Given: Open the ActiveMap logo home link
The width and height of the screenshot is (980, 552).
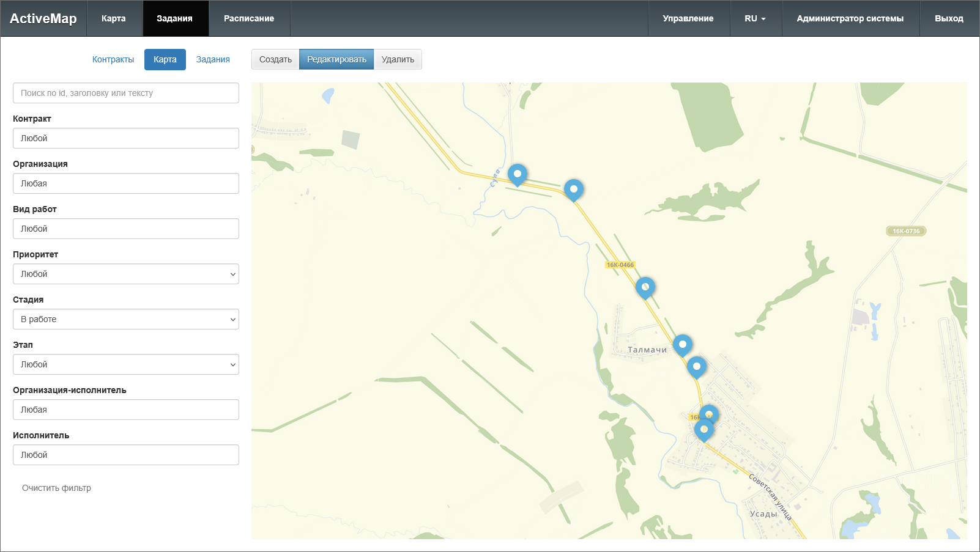Looking at the screenshot, I should [x=43, y=18].
